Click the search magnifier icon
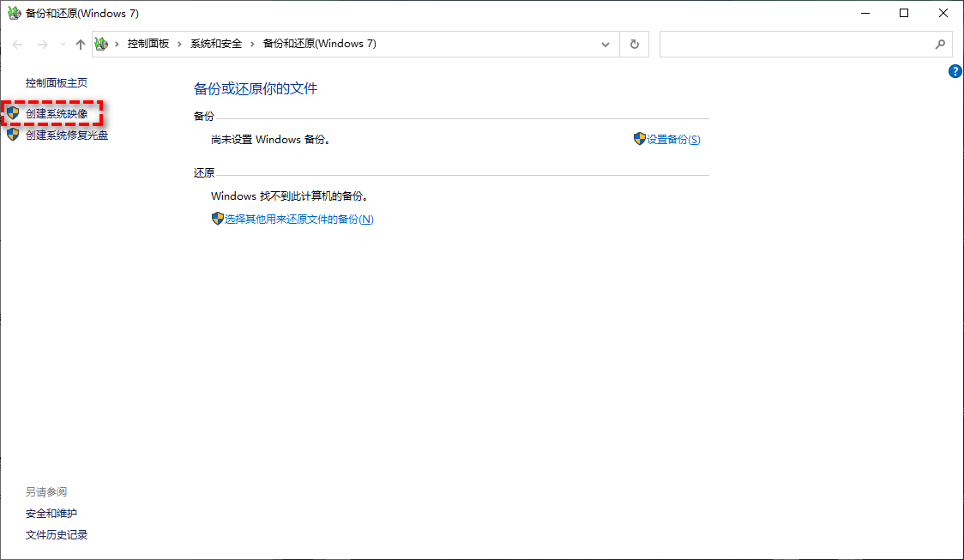This screenshot has height=560, width=964. coord(941,44)
